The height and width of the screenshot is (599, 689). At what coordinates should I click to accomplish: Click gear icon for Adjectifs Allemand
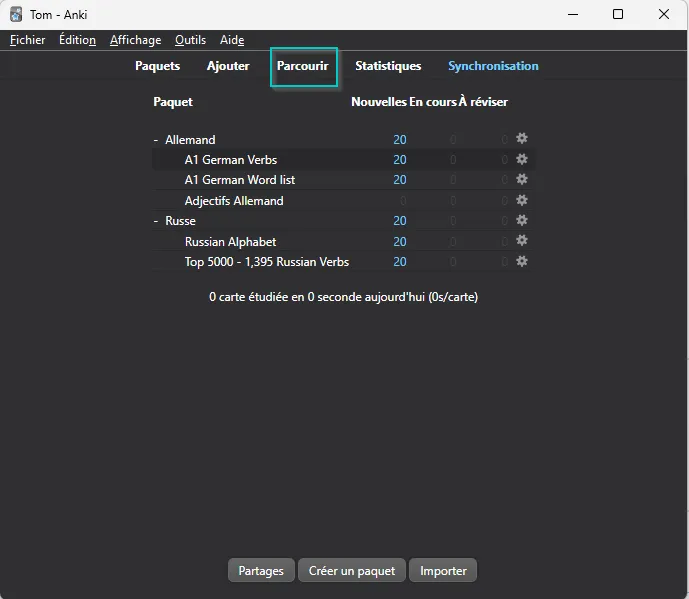(x=521, y=200)
